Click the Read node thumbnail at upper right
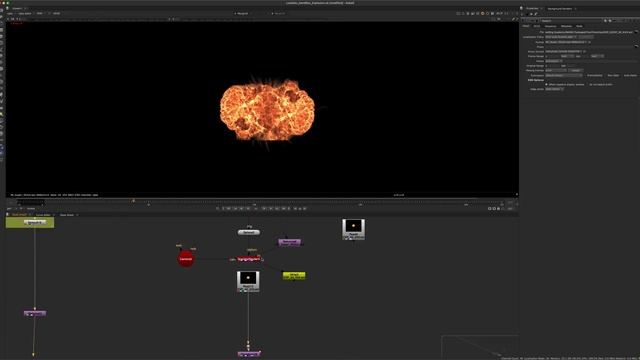This screenshot has height=360, width=640. tap(353, 229)
